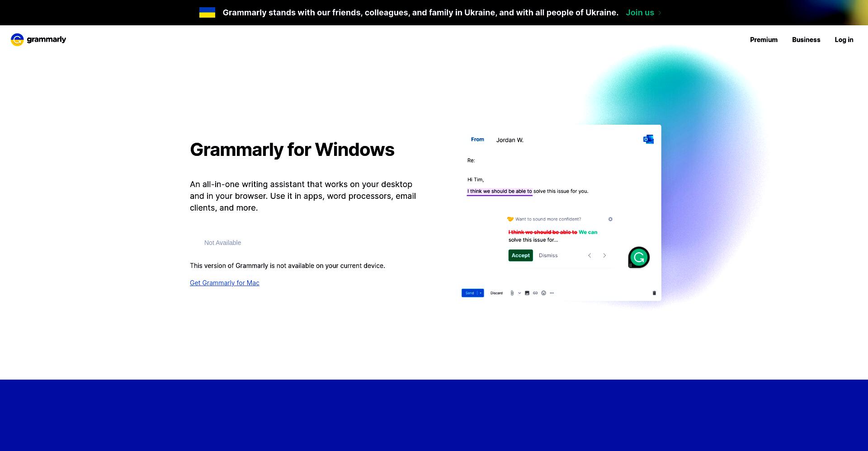Go to next suggestion arrow
Image resolution: width=868 pixels, height=451 pixels.
(604, 255)
